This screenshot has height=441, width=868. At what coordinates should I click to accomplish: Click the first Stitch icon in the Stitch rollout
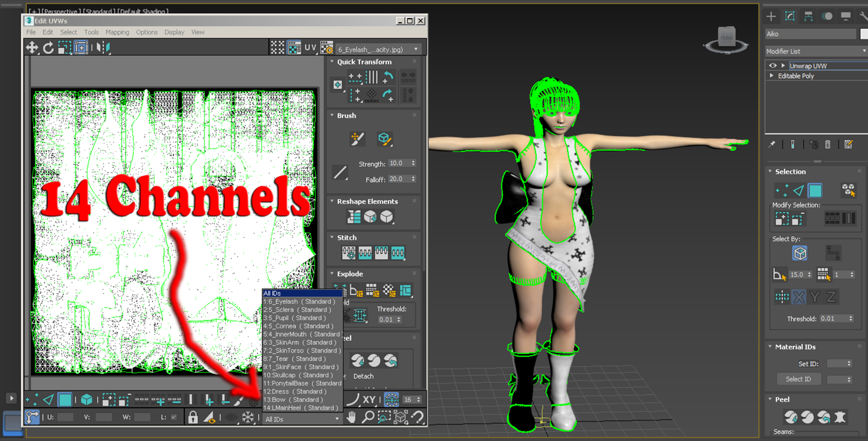tap(349, 253)
